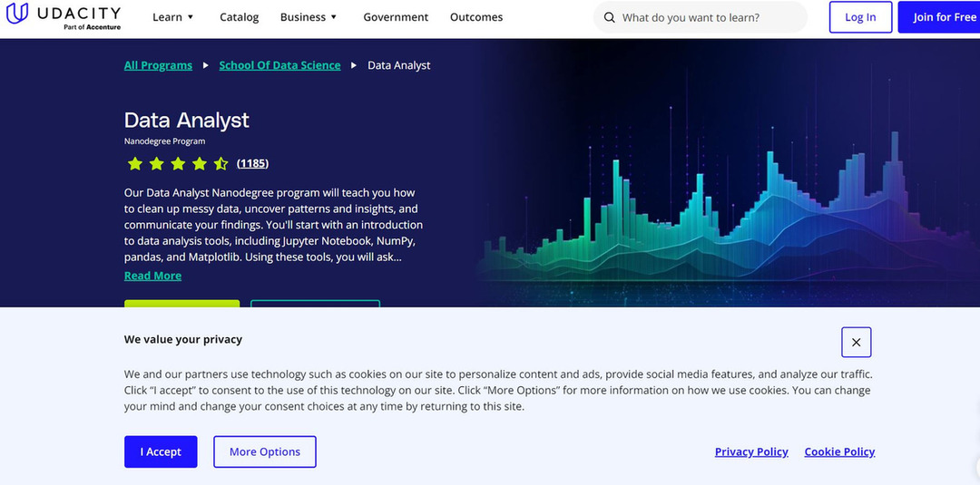
Task: Open the Cookie Policy link
Action: point(839,452)
